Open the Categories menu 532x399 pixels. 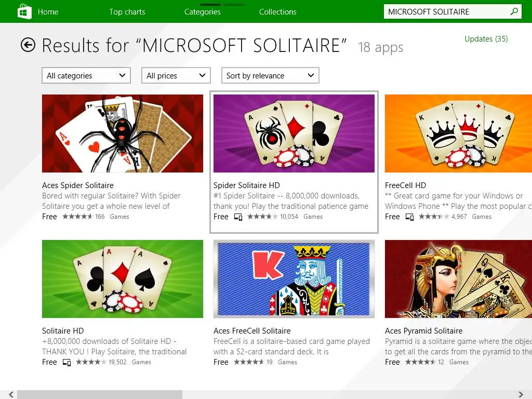[x=202, y=12]
